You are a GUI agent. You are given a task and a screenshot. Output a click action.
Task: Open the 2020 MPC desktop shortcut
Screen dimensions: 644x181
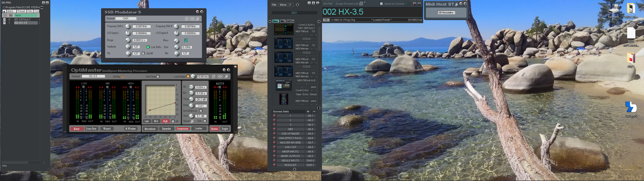(631, 109)
